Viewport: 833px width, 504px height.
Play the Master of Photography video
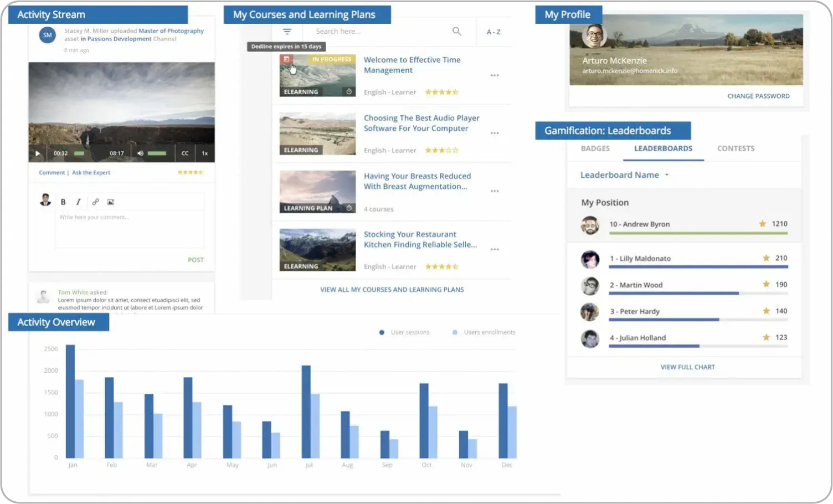coord(38,153)
